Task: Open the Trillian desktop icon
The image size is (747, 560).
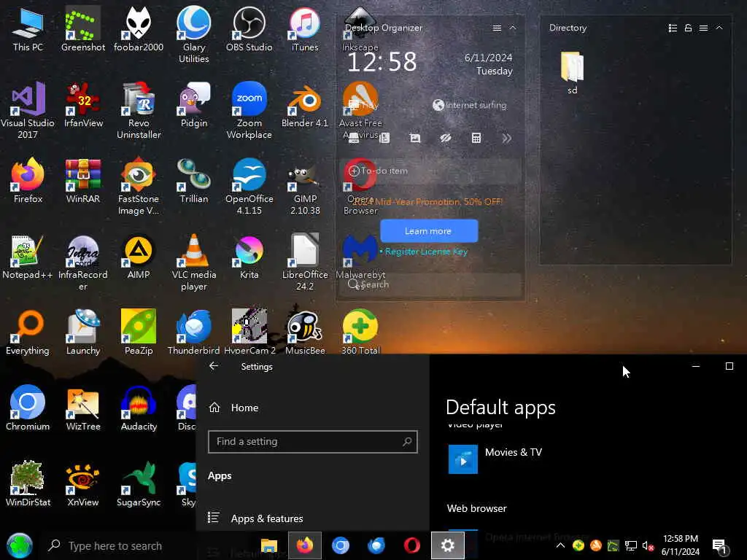Action: pos(194,180)
